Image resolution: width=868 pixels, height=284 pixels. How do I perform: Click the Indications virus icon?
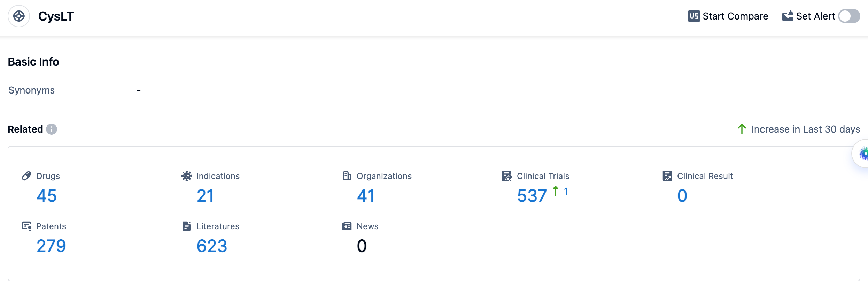(x=187, y=176)
